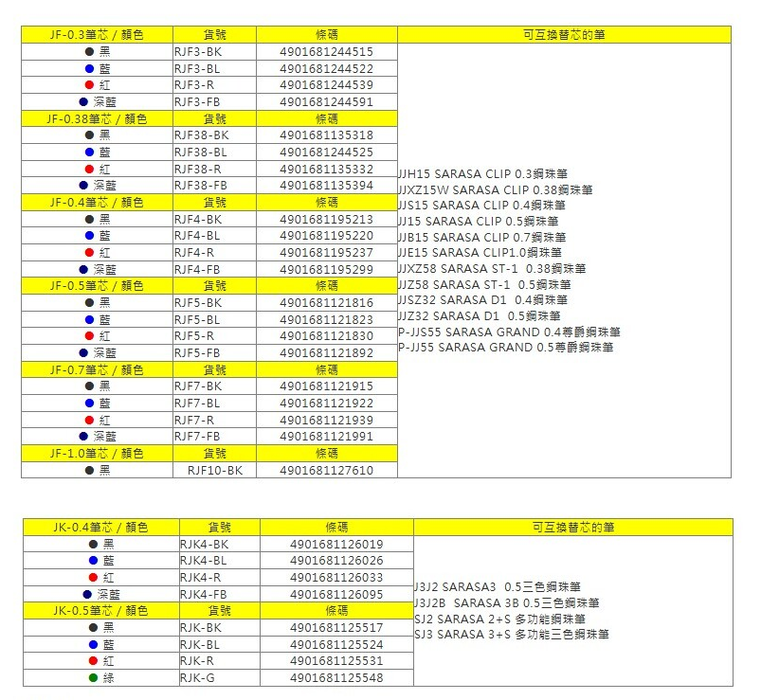
Task: Click item code RJF10-BK
Action: click(215, 471)
